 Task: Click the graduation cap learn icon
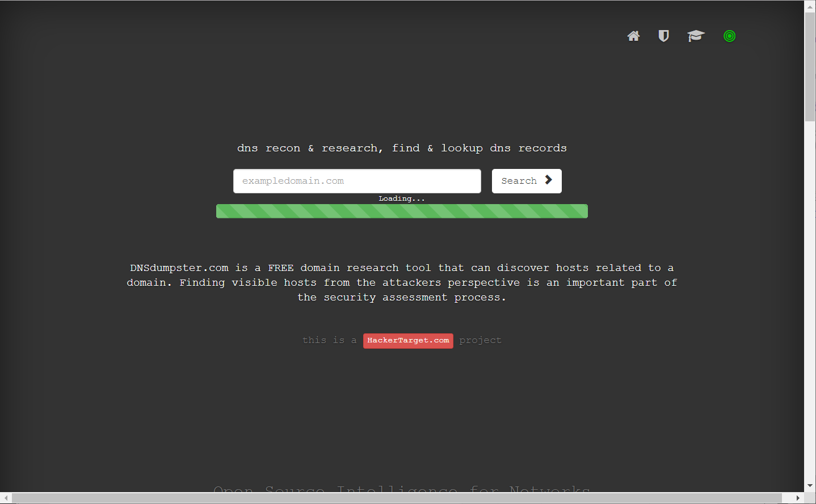tap(696, 36)
